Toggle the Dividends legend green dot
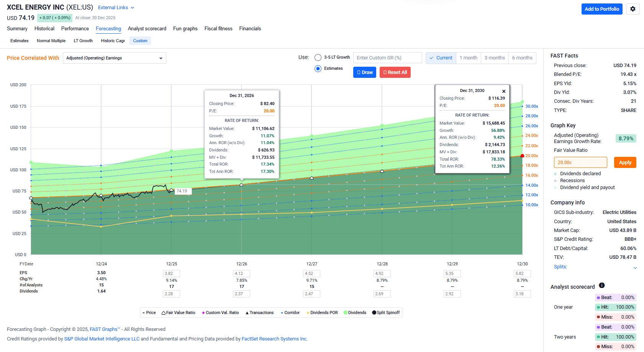 (x=346, y=313)
